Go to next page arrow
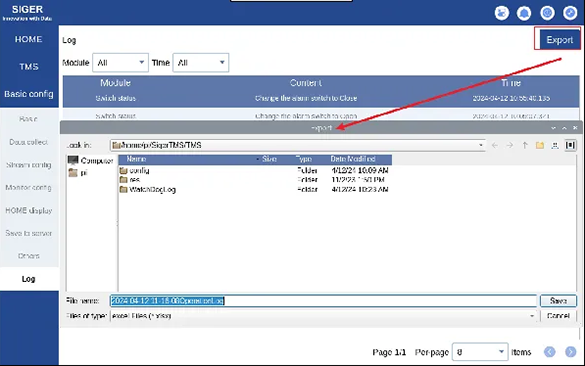585x366 pixels. pyautogui.click(x=570, y=352)
